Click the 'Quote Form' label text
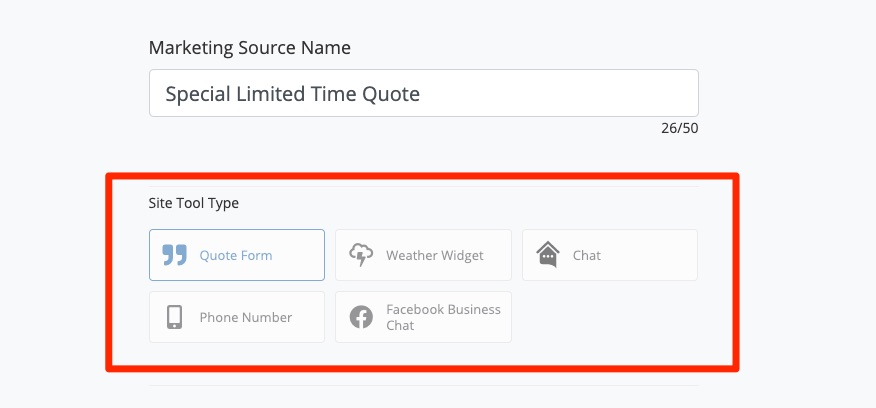The image size is (876, 408). pos(236,255)
